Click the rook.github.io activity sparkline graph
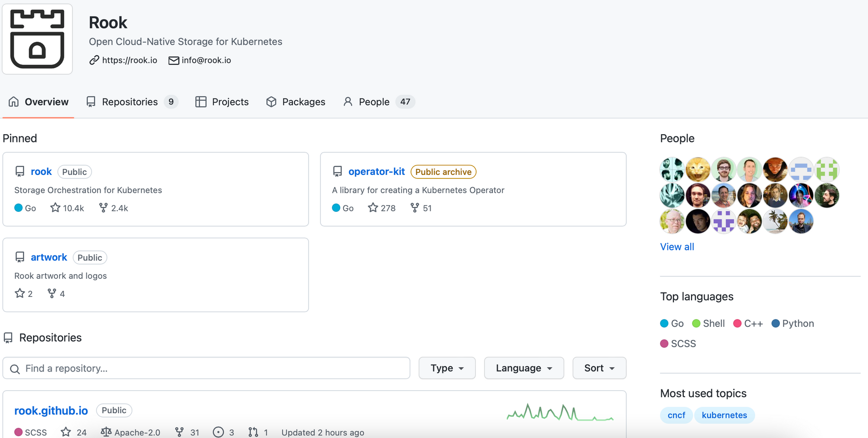Image resolution: width=868 pixels, height=438 pixels. click(560, 412)
